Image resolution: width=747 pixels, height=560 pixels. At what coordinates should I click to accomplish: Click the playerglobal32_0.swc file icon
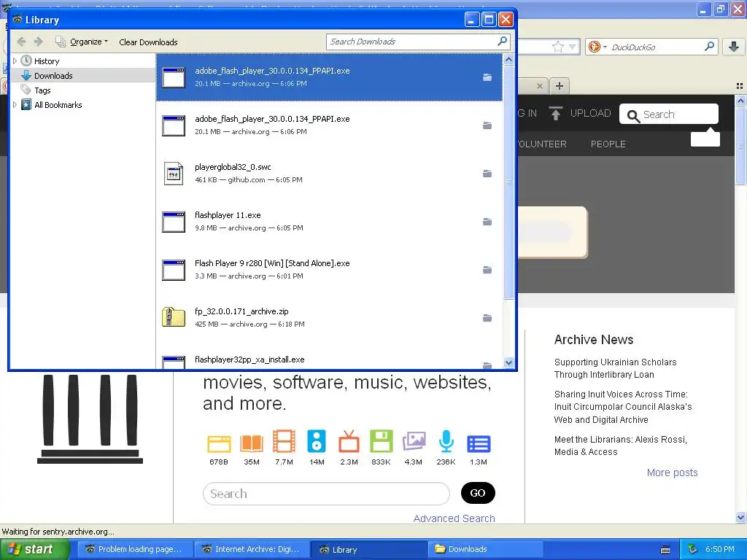point(174,174)
